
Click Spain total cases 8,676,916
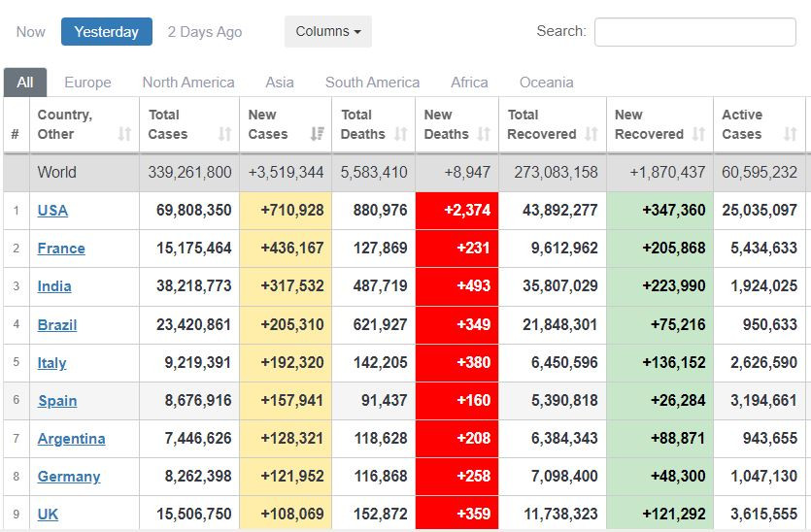tap(198, 401)
